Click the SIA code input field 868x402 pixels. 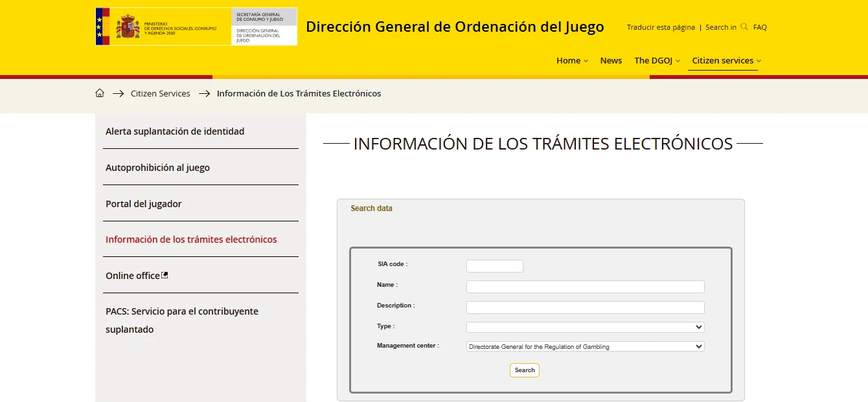tap(494, 265)
